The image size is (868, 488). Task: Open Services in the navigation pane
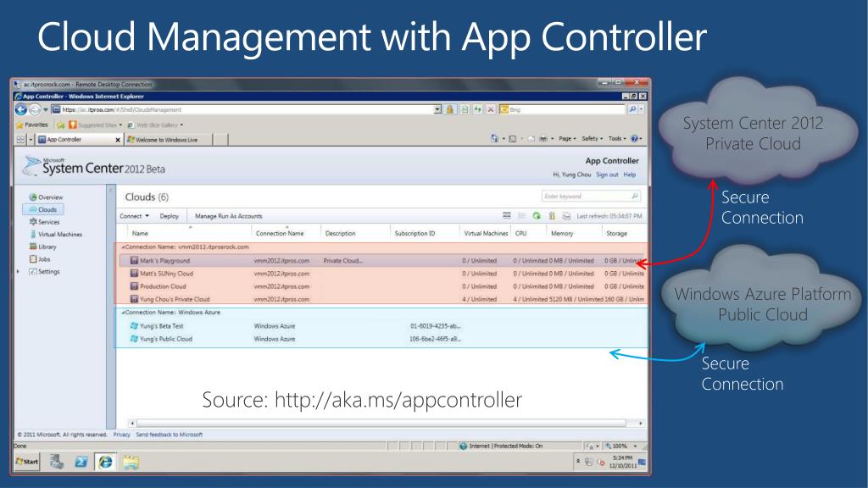(44, 222)
